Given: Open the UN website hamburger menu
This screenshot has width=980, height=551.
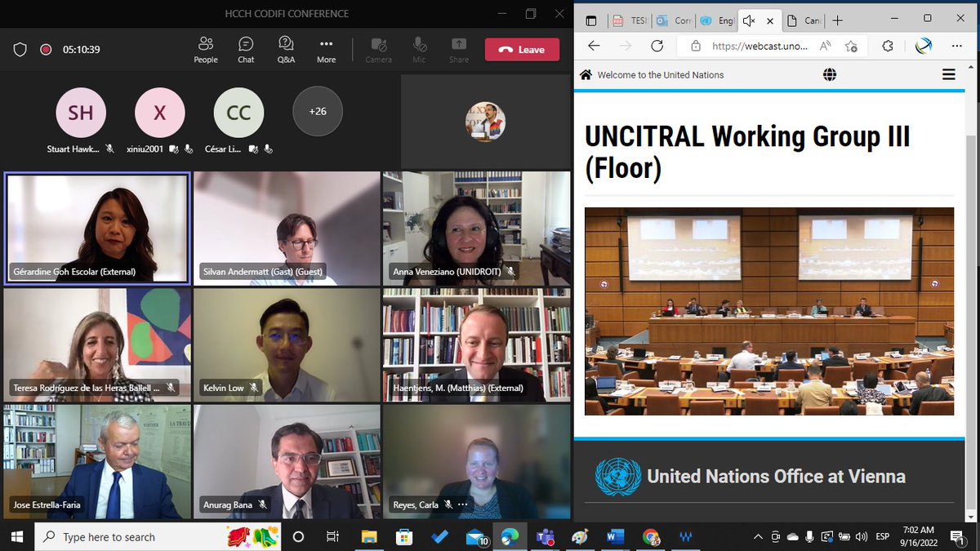Looking at the screenshot, I should pyautogui.click(x=948, y=74).
